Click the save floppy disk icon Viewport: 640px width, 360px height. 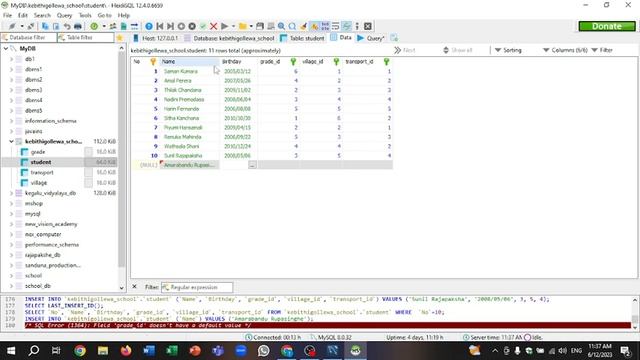260,26
